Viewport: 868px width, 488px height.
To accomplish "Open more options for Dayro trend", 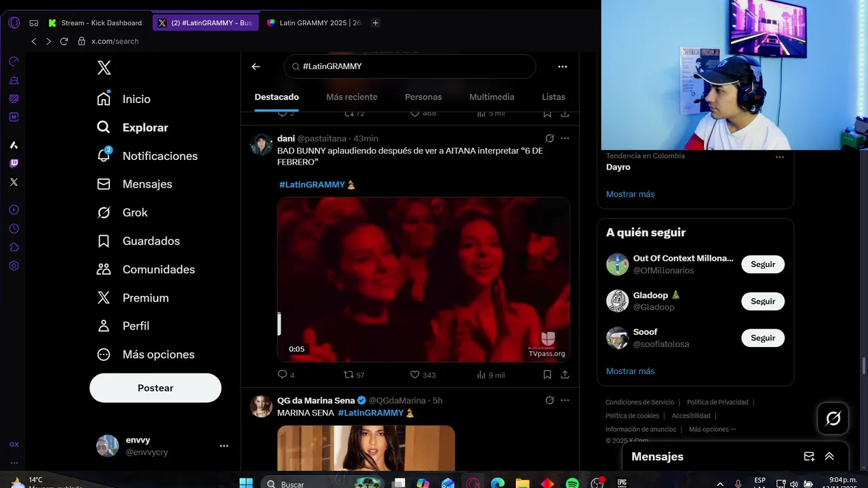I will pyautogui.click(x=779, y=157).
